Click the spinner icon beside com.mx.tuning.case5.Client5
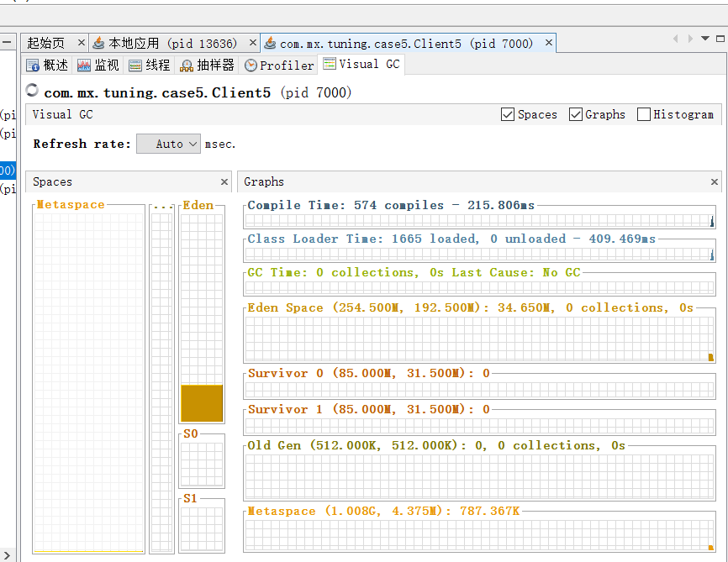The image size is (728, 562). pos(31,90)
